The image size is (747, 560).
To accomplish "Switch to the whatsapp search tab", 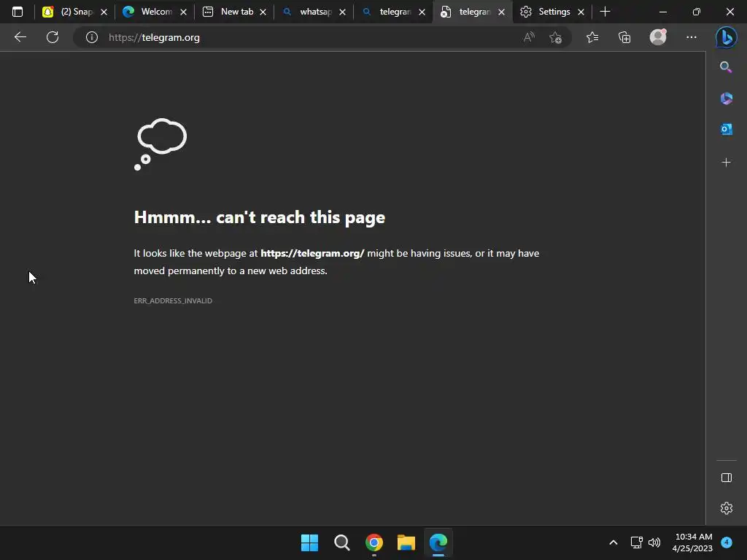I will click(314, 12).
